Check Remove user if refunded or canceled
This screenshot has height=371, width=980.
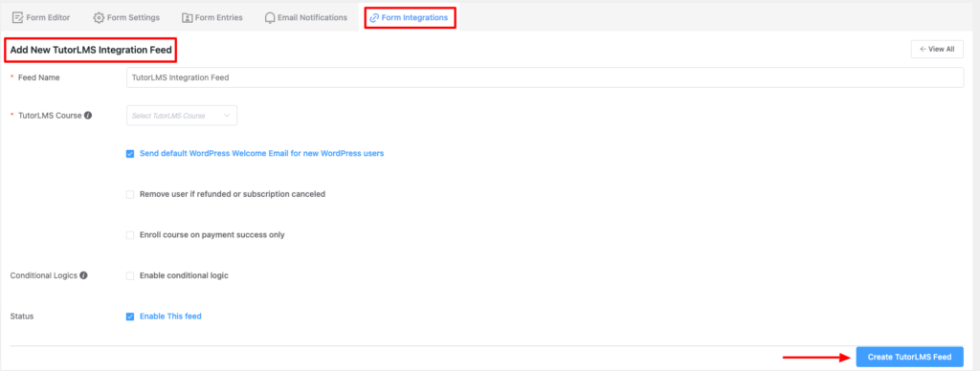[x=130, y=194]
